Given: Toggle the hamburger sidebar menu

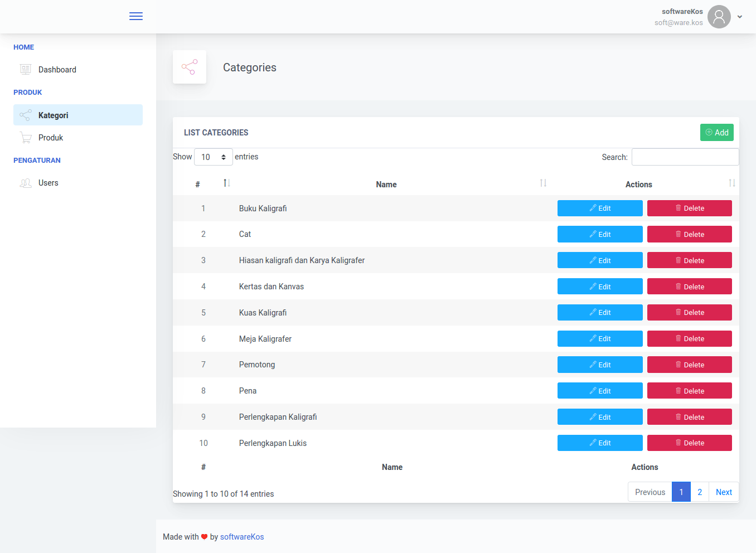Looking at the screenshot, I should (136, 16).
